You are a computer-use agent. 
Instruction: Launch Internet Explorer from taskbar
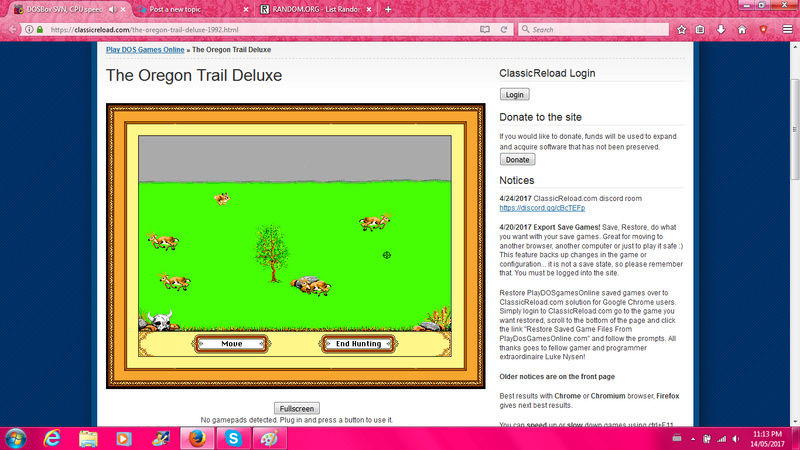[x=52, y=439]
